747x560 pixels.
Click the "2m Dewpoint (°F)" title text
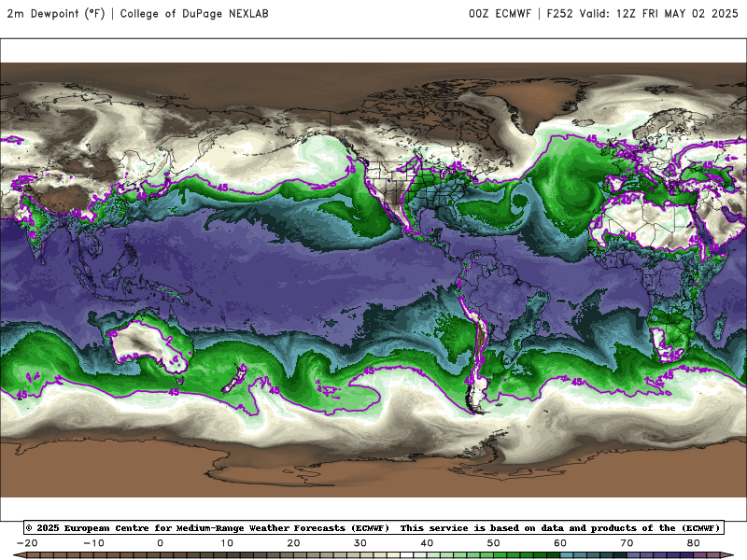tap(56, 13)
